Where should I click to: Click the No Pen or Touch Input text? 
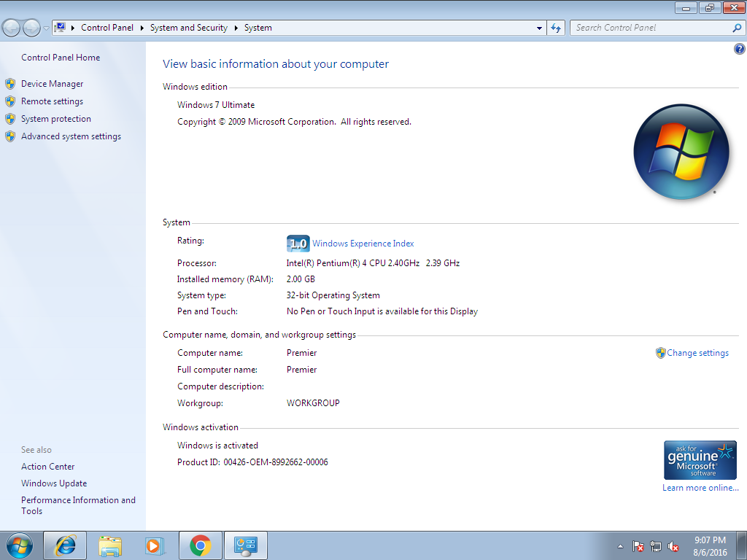tap(382, 311)
